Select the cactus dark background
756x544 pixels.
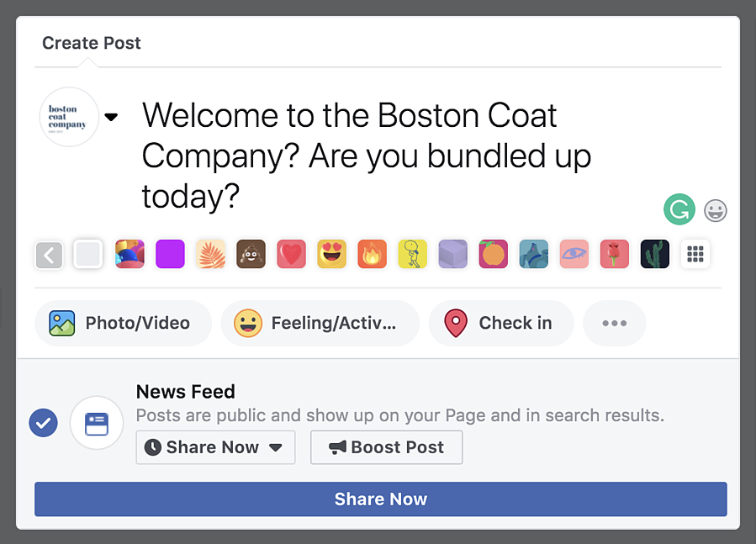point(655,254)
